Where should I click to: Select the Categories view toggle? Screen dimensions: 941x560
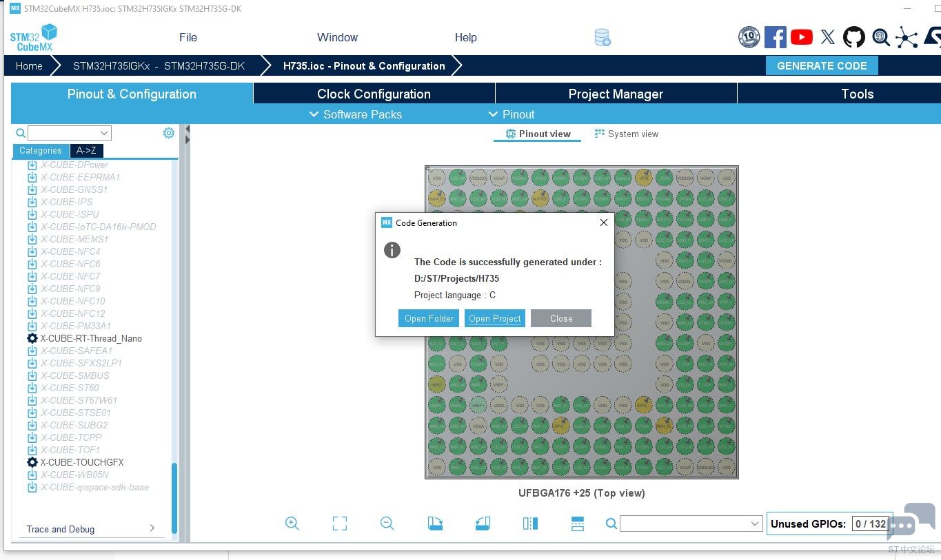pyautogui.click(x=41, y=151)
